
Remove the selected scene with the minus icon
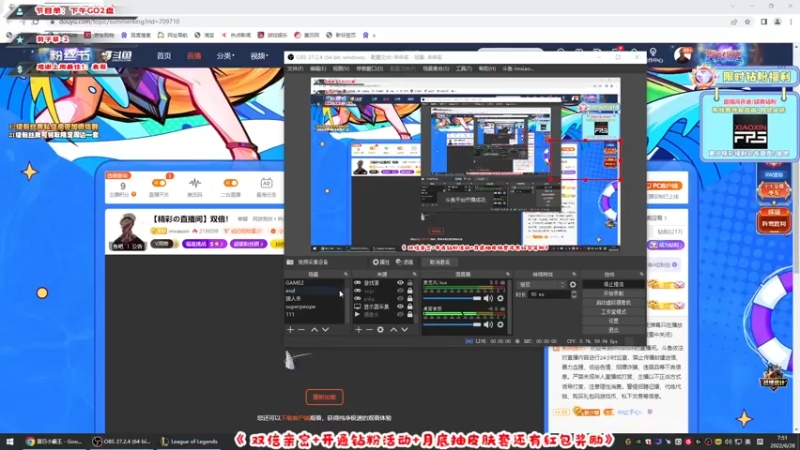tap(301, 330)
